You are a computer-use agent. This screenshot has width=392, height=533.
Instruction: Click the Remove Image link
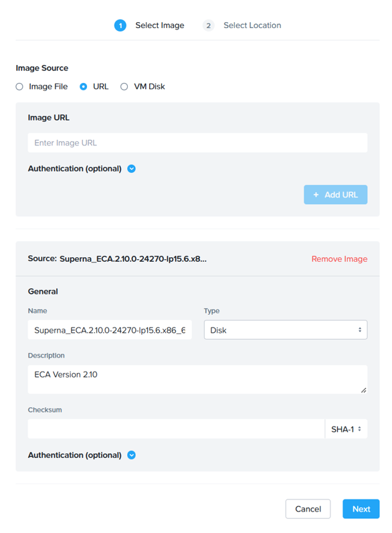339,259
